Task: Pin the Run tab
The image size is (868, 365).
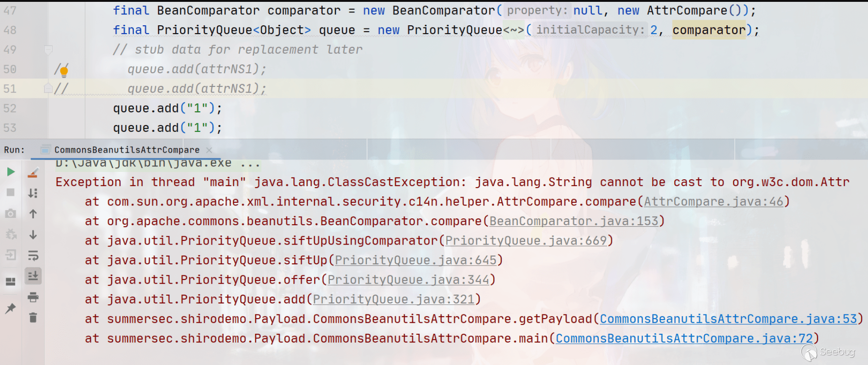Action: pyautogui.click(x=11, y=308)
